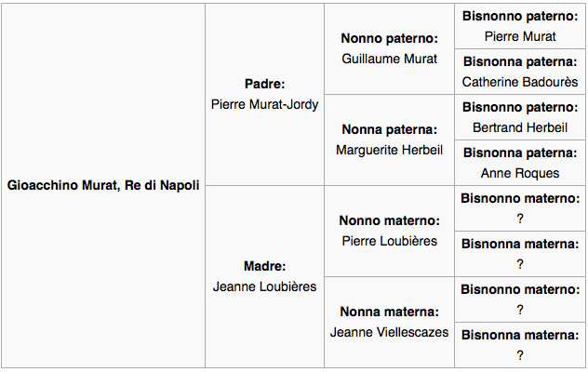Viewport: 588px width, 372px height.
Task: Click great-grandfather Pierre Murat's name
Action: [520, 36]
